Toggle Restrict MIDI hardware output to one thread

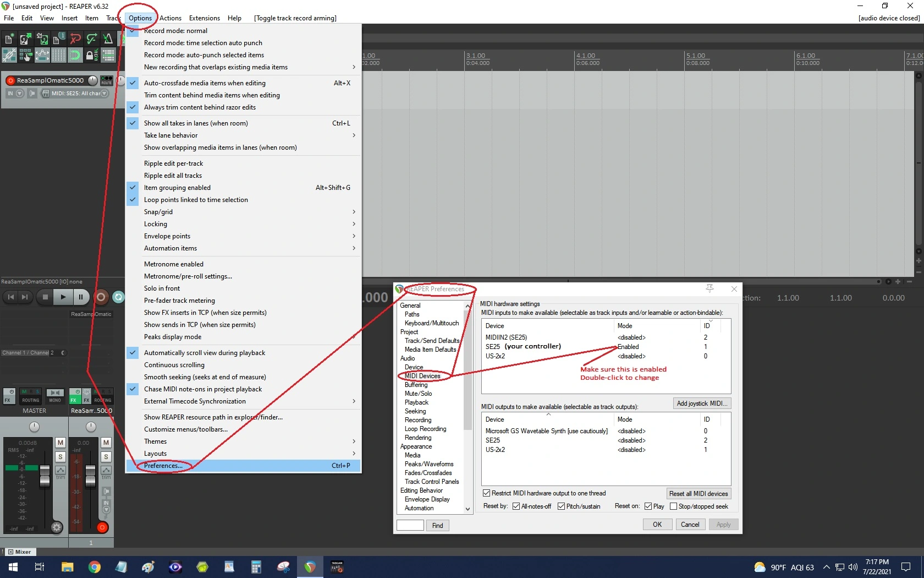(x=486, y=493)
